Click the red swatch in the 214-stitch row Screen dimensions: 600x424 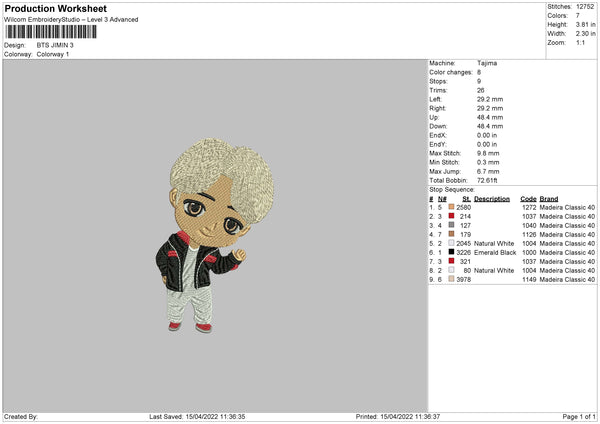tap(452, 216)
